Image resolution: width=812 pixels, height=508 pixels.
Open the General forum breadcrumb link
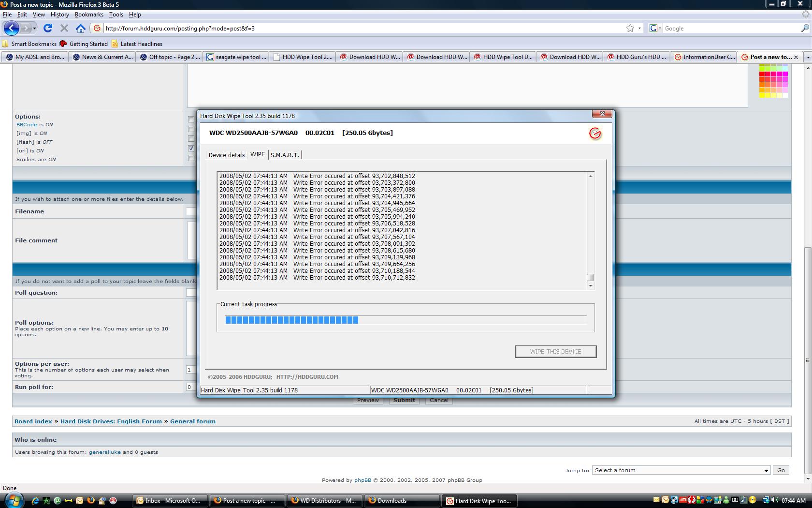193,421
